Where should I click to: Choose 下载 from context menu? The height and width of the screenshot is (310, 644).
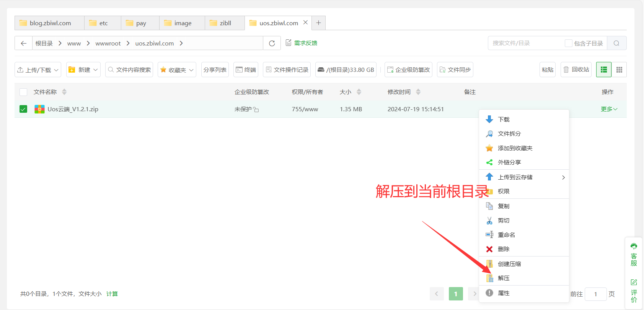point(524,119)
